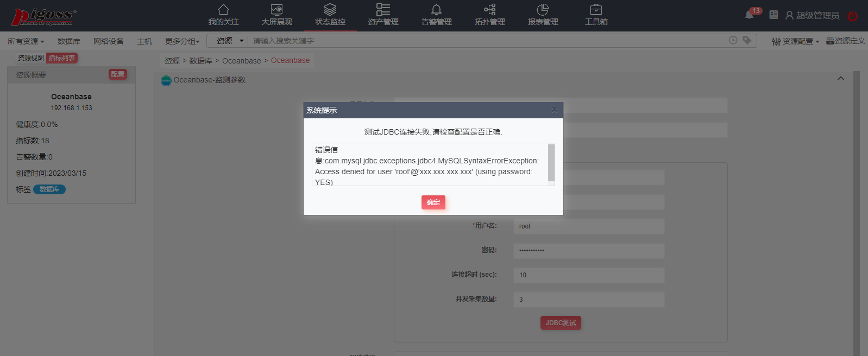Click 确定 in the error dialog
This screenshot has width=868, height=356.
point(433,202)
